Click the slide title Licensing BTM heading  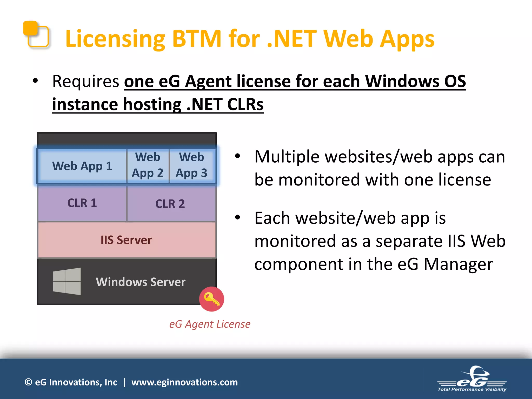point(250,39)
